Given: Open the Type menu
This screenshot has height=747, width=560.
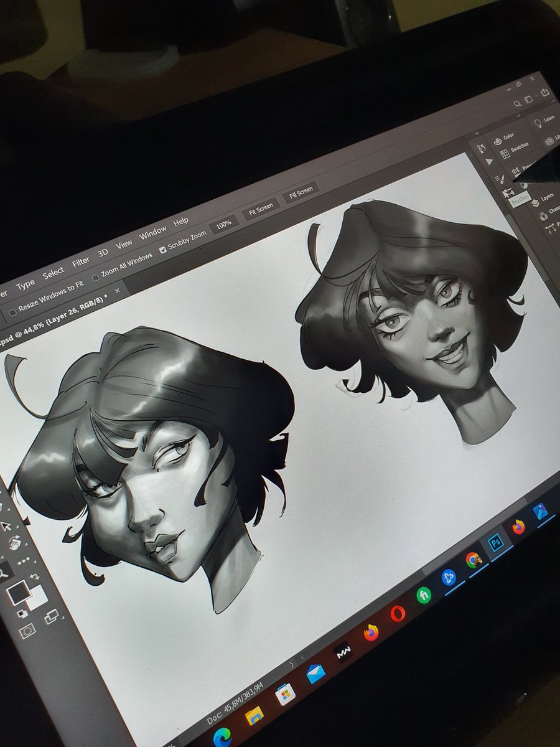Looking at the screenshot, I should [26, 284].
